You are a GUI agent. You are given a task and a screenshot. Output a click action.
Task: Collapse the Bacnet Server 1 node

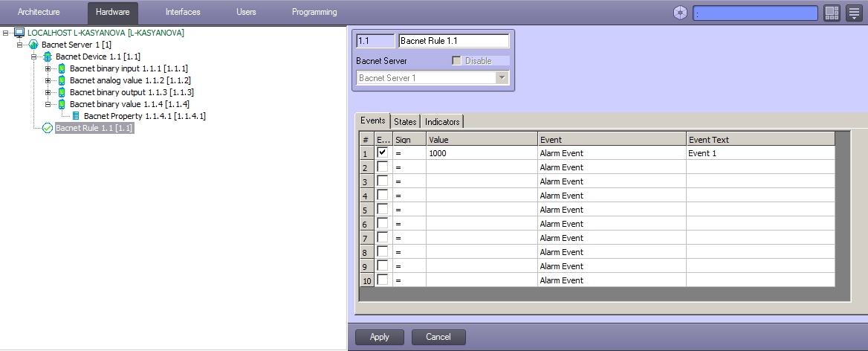pos(19,45)
